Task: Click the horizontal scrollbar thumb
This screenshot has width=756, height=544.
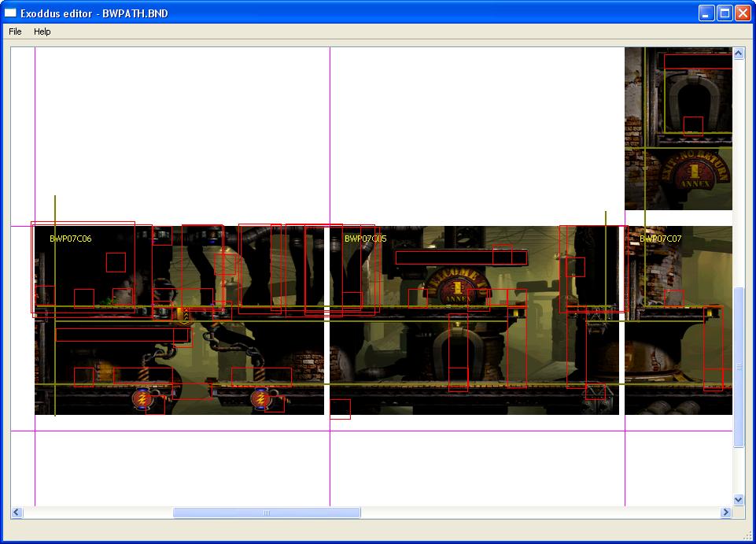Action: click(x=267, y=513)
